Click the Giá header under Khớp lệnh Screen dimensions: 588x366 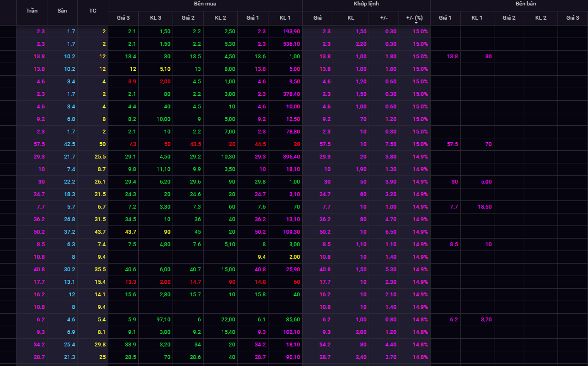pos(317,18)
